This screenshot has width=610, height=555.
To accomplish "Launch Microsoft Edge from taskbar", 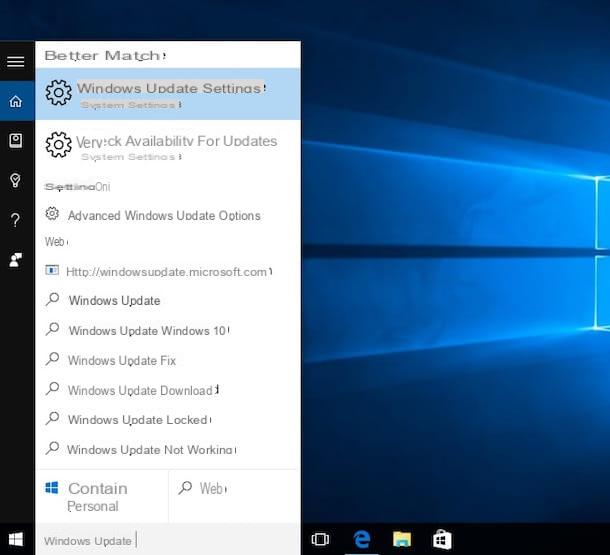I will (362, 539).
